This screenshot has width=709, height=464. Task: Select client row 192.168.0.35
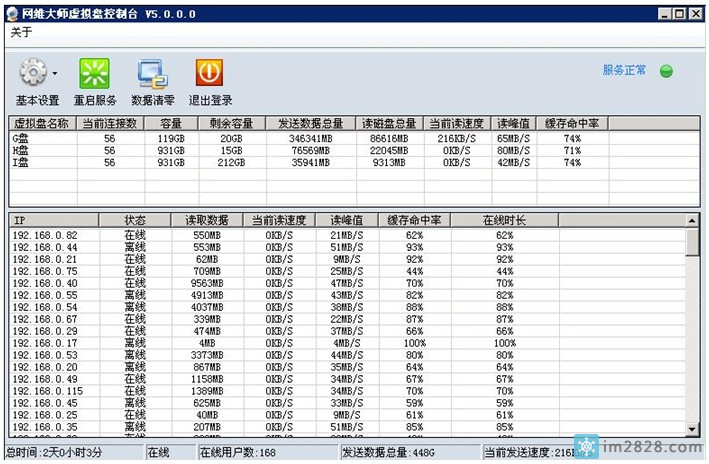click(347, 427)
